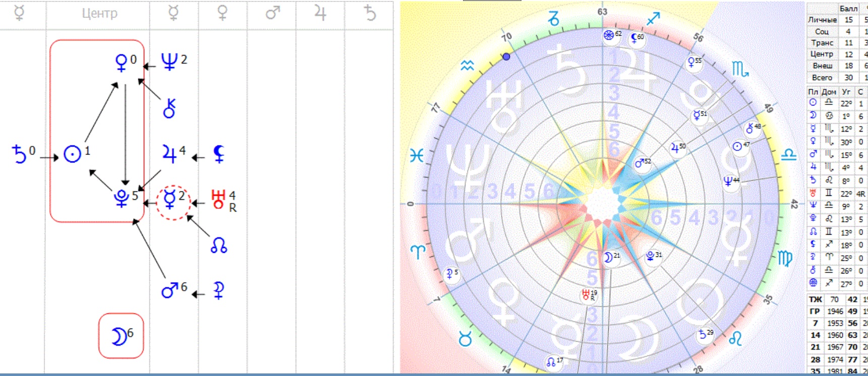Select the Sun glyph in the diagram
The height and width of the screenshot is (376, 868).
[73, 154]
